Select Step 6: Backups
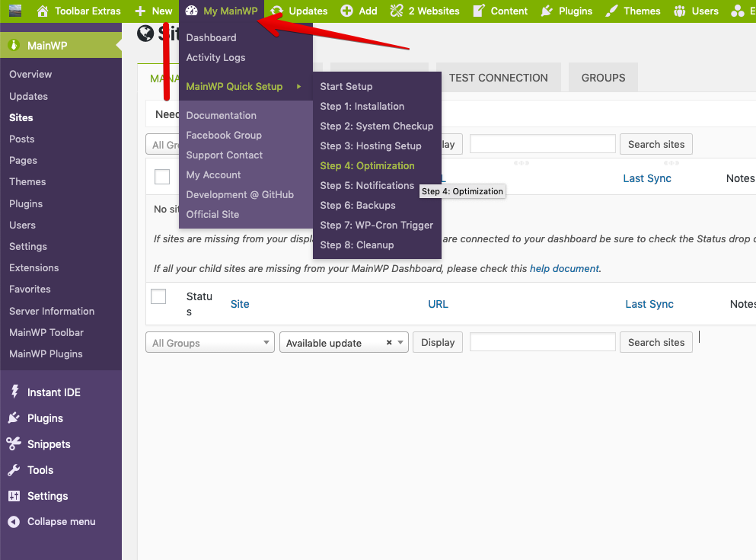 tap(358, 205)
